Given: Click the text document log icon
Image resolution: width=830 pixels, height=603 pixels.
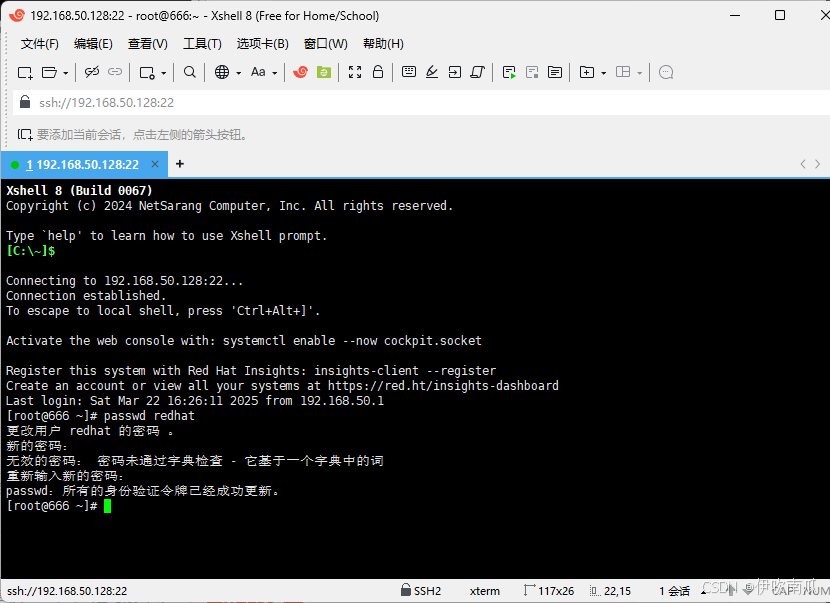Looking at the screenshot, I should click(555, 72).
